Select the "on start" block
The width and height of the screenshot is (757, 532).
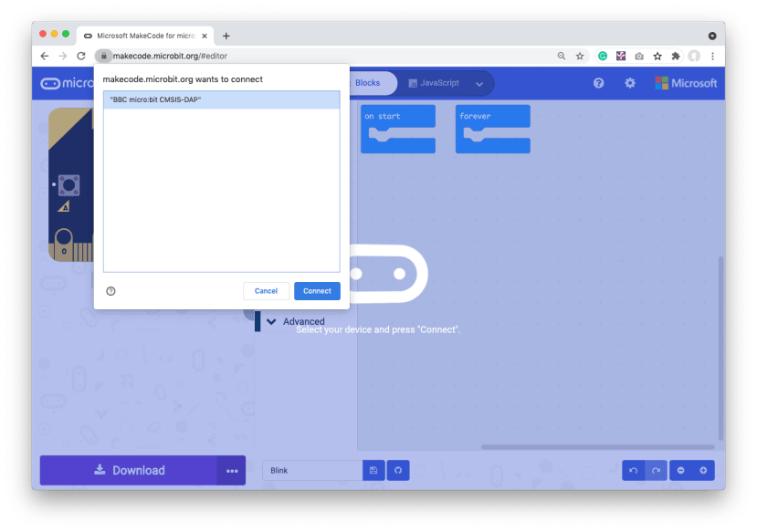(x=398, y=129)
